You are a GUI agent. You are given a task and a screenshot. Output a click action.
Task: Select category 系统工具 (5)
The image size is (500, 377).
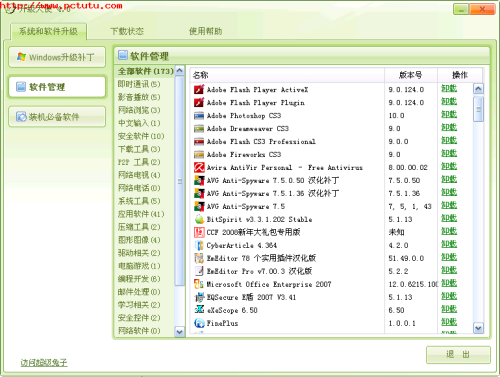[x=139, y=201]
